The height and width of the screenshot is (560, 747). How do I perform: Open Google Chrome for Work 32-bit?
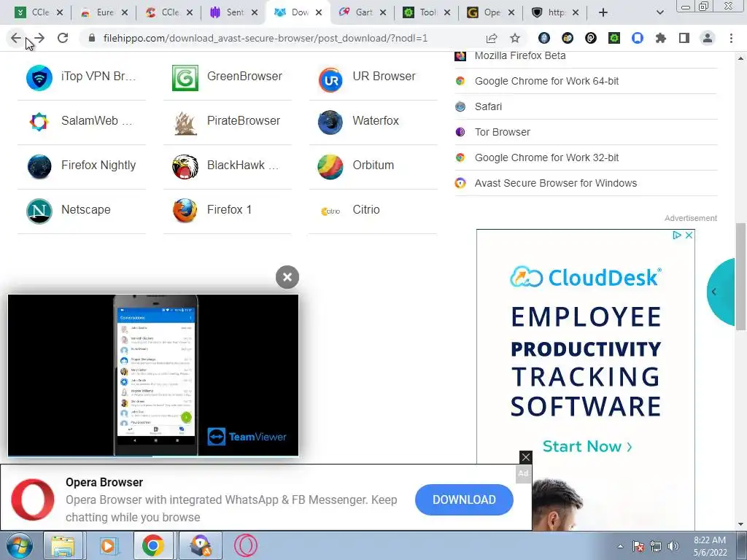pos(546,157)
